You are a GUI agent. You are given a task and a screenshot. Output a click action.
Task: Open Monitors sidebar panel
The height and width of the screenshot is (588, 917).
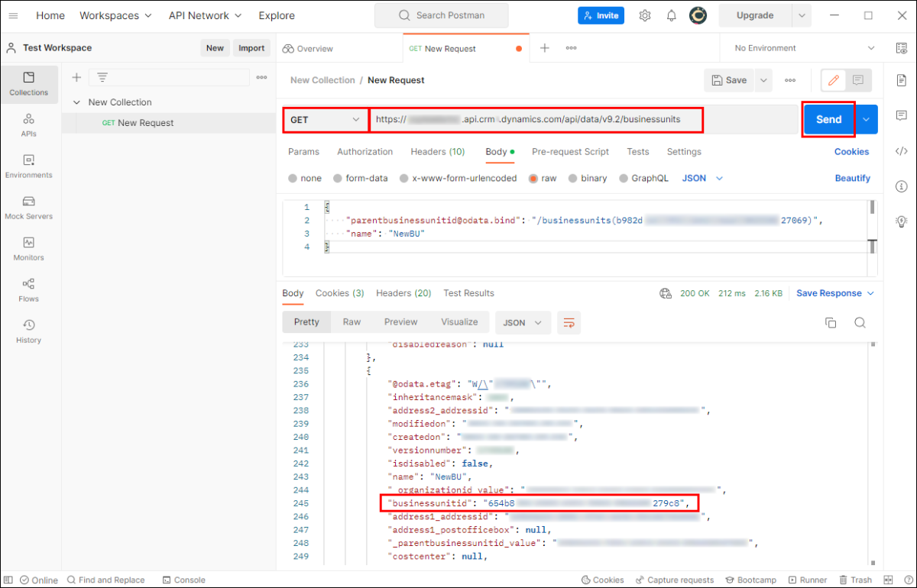29,249
